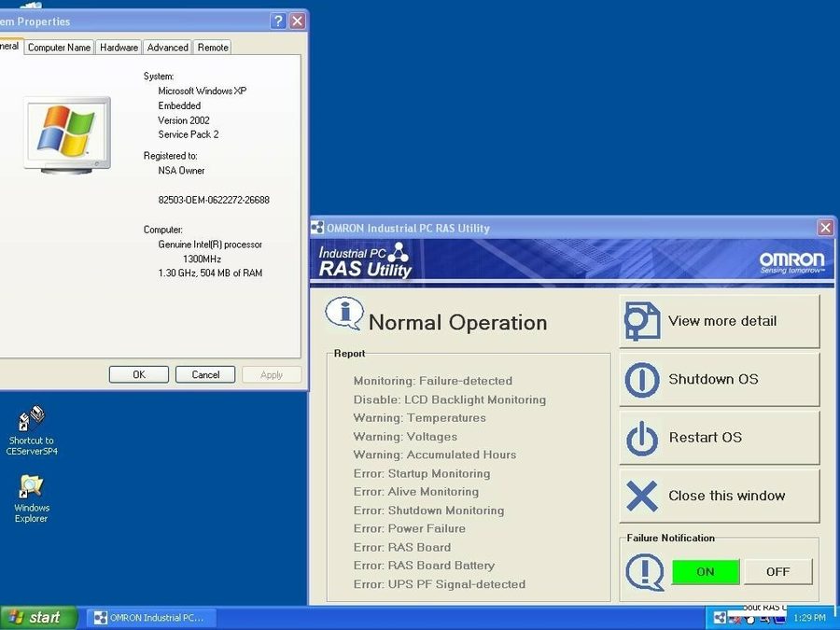This screenshot has height=630, width=840.
Task: Click the 'Embedded' edition text
Action: (x=179, y=105)
